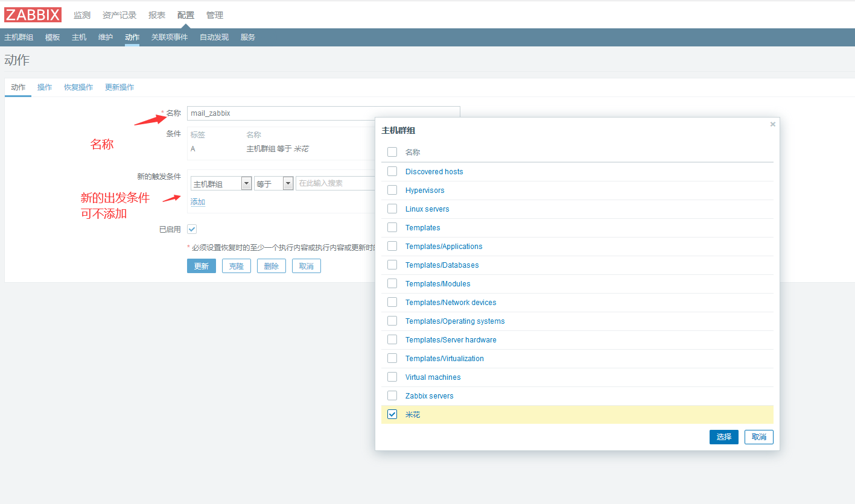
Task: Check the Linux servers checkbox
Action: coord(392,209)
